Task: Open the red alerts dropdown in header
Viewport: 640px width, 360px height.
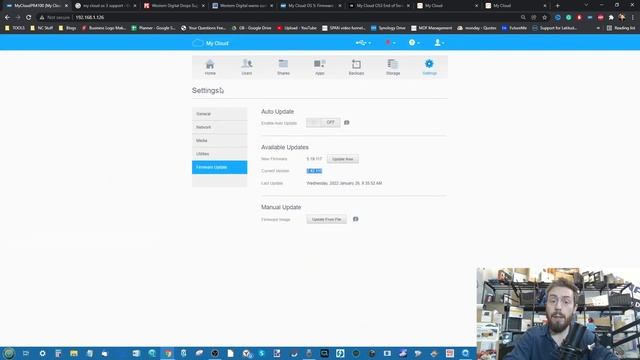Action: coord(390,42)
